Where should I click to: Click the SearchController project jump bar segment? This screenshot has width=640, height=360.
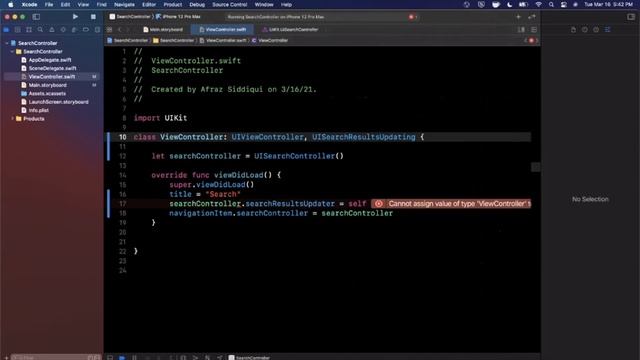click(127, 40)
